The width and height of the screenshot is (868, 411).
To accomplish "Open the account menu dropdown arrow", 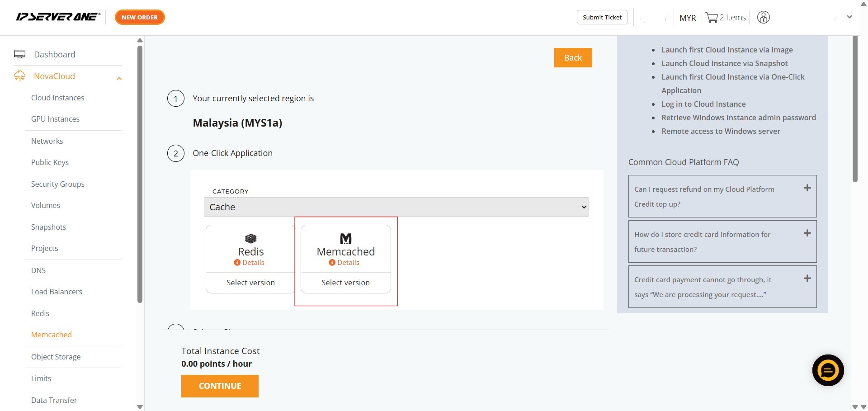I will point(849,17).
